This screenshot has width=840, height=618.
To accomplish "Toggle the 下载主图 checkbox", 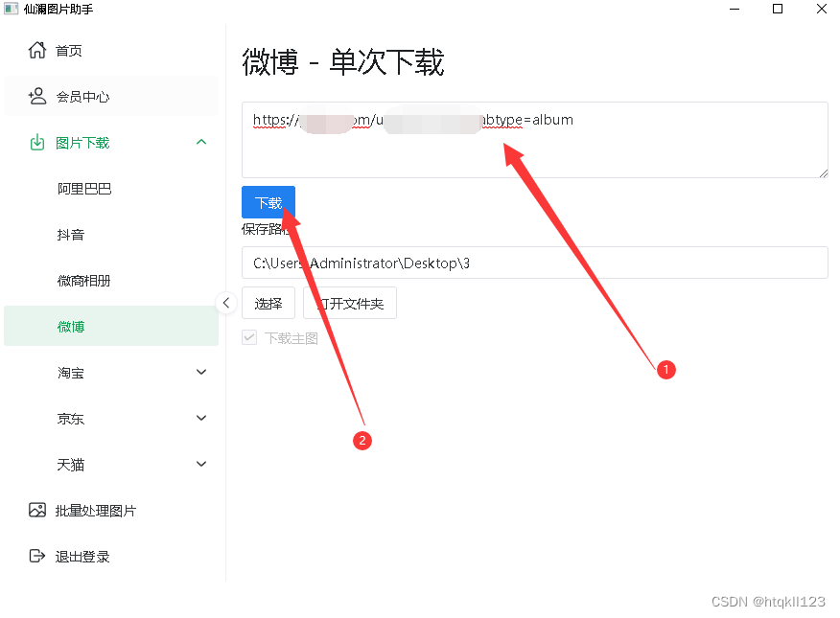I will 249,337.
